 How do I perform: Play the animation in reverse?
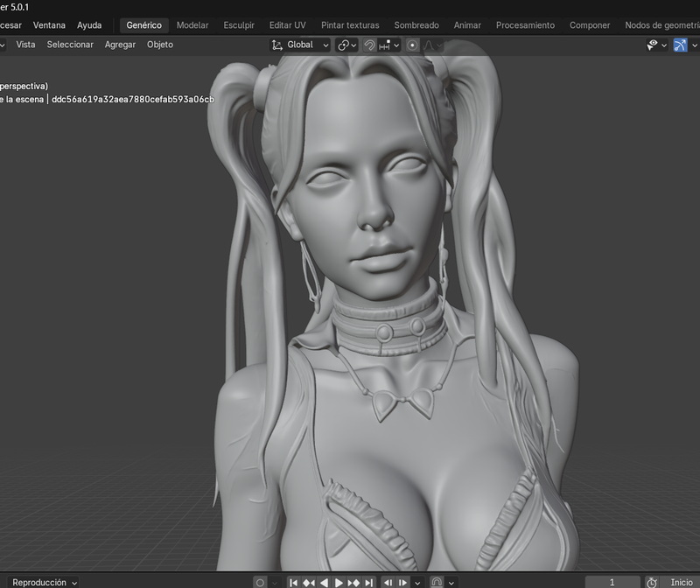pos(324,582)
